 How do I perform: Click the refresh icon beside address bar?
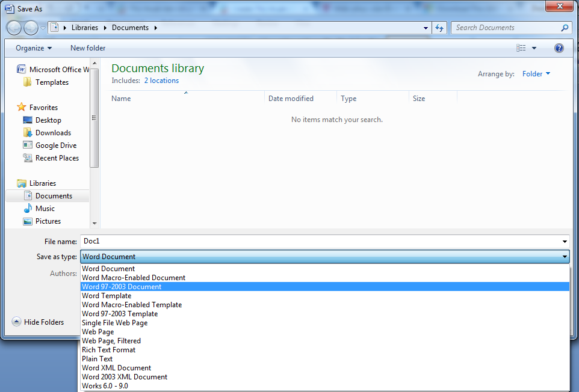439,28
